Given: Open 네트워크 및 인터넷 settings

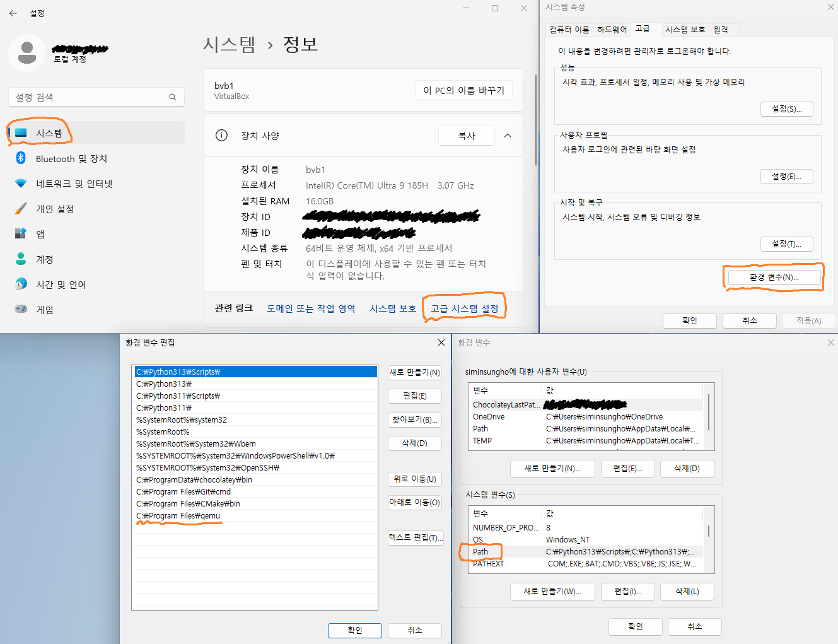Looking at the screenshot, I should point(74,184).
